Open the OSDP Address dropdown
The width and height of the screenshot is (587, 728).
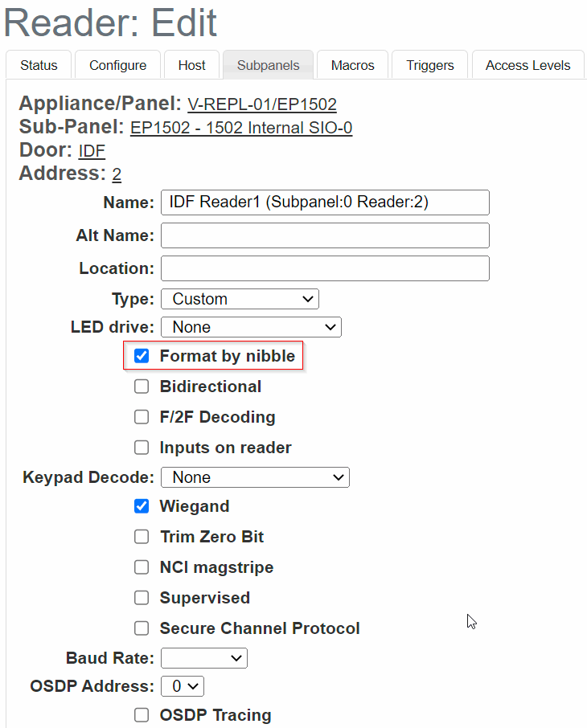182,686
